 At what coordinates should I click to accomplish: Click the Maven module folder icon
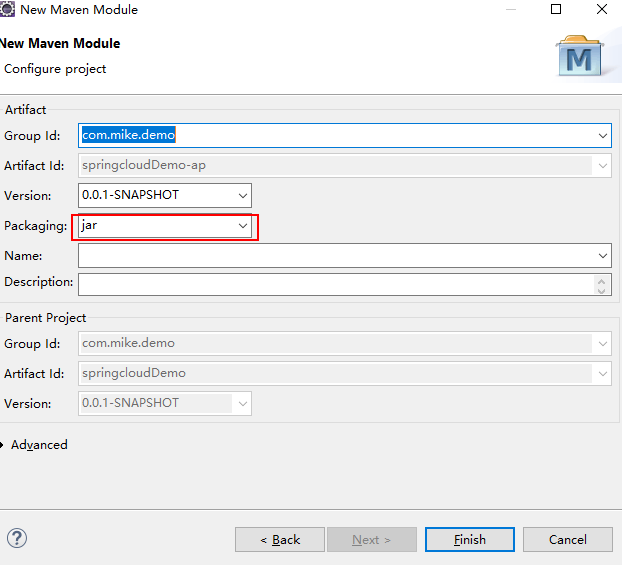[x=580, y=56]
